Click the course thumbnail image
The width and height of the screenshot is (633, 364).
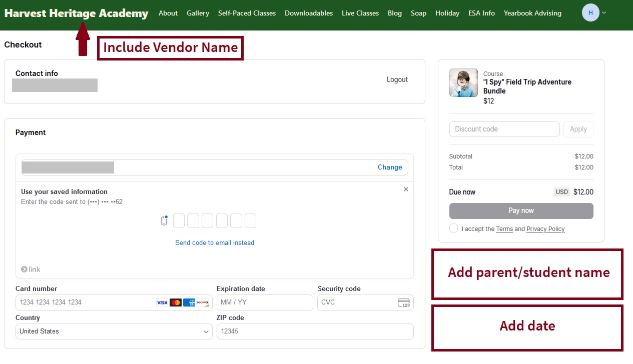coord(463,83)
